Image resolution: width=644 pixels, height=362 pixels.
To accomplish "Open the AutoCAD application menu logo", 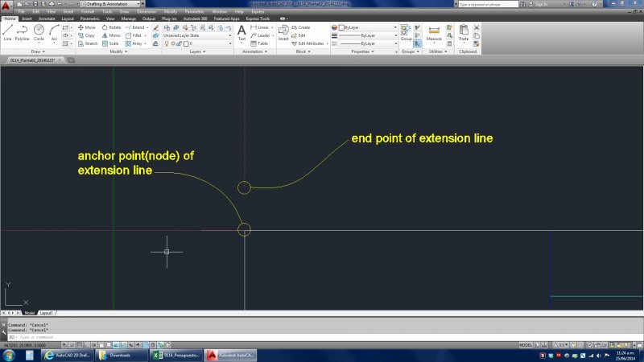I will [6, 6].
